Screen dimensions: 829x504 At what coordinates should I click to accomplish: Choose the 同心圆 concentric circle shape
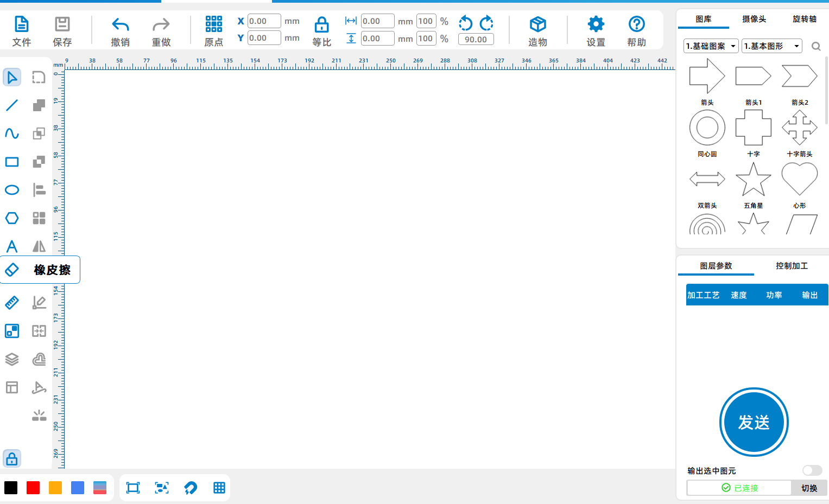tap(707, 127)
